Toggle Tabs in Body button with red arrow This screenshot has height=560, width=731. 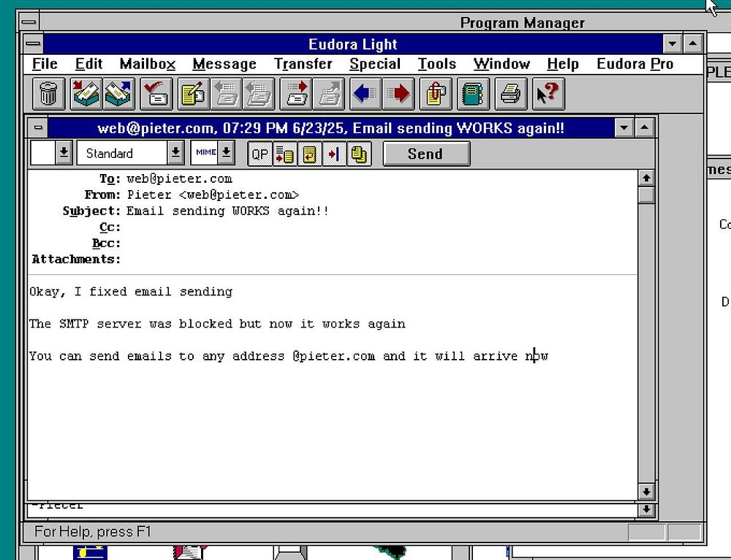coord(334,154)
